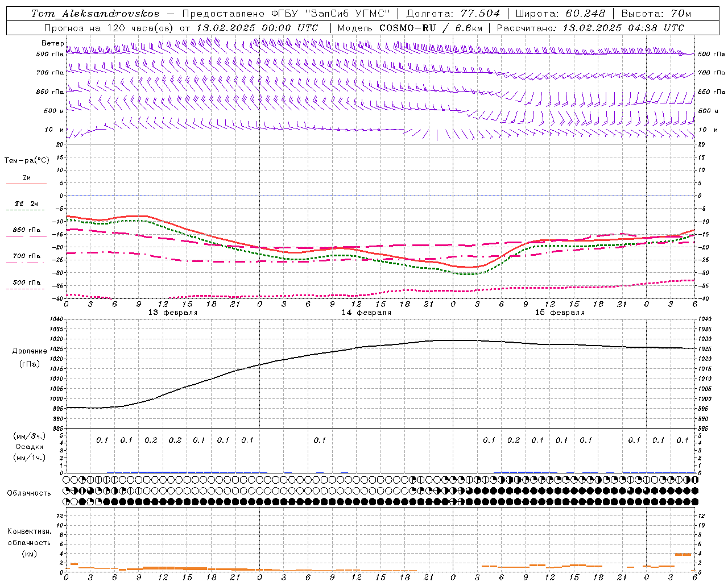Screen dimensions: 728x582
Task: Click the 1040 label on left pressure axis
Action: click(x=57, y=319)
